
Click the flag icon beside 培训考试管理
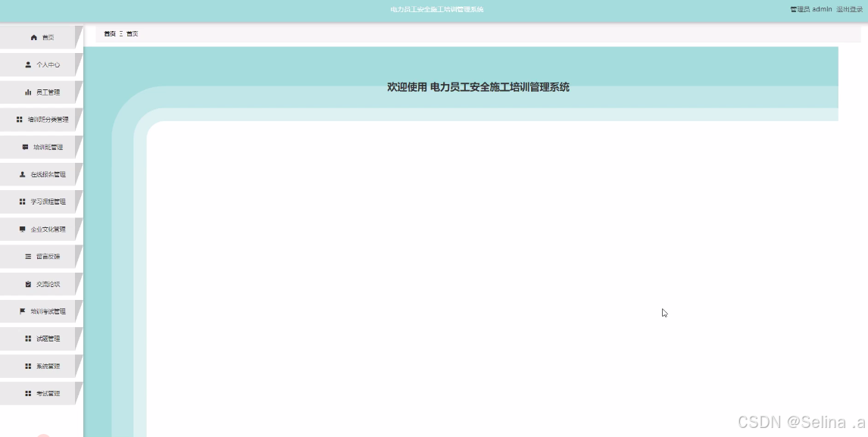tap(22, 311)
